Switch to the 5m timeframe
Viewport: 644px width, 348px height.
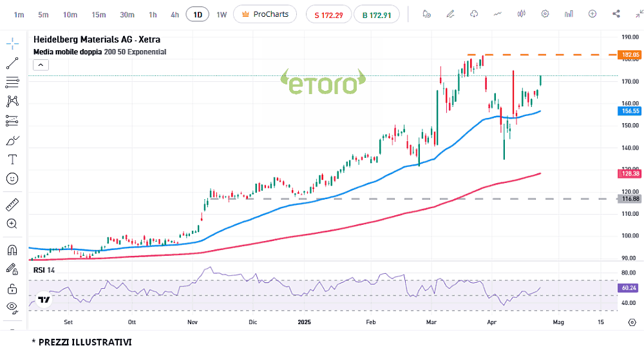43,15
